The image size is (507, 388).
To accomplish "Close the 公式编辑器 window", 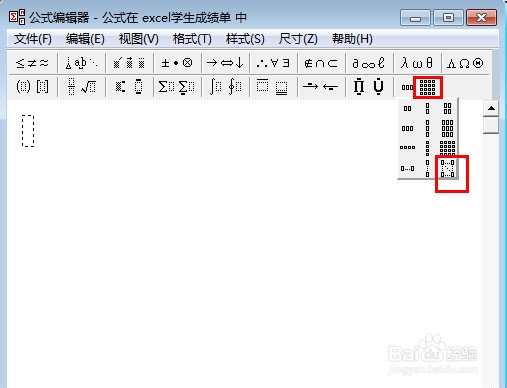I will (x=481, y=18).
